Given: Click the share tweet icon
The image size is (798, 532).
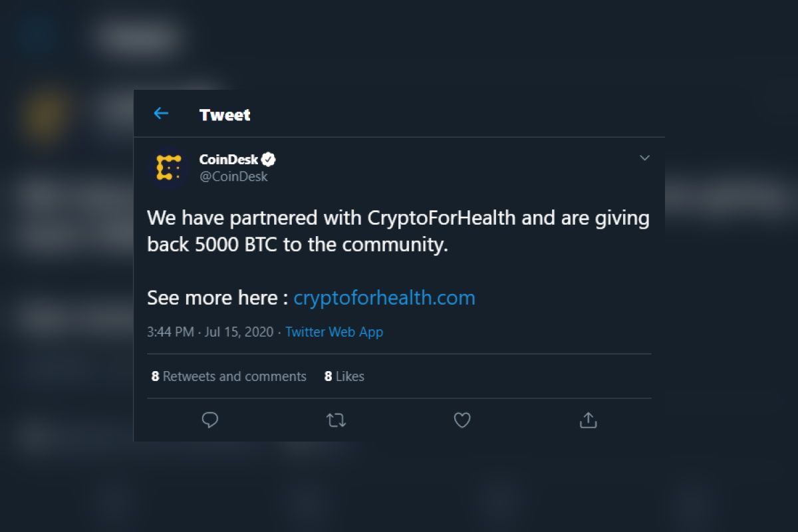Looking at the screenshot, I should [587, 420].
